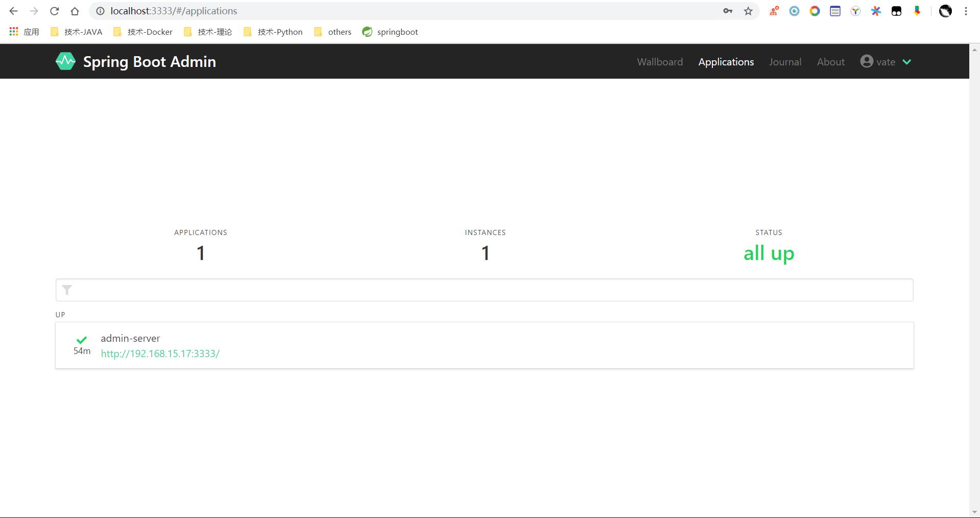Click the STATUS label
The width and height of the screenshot is (980, 518).
click(x=769, y=232)
